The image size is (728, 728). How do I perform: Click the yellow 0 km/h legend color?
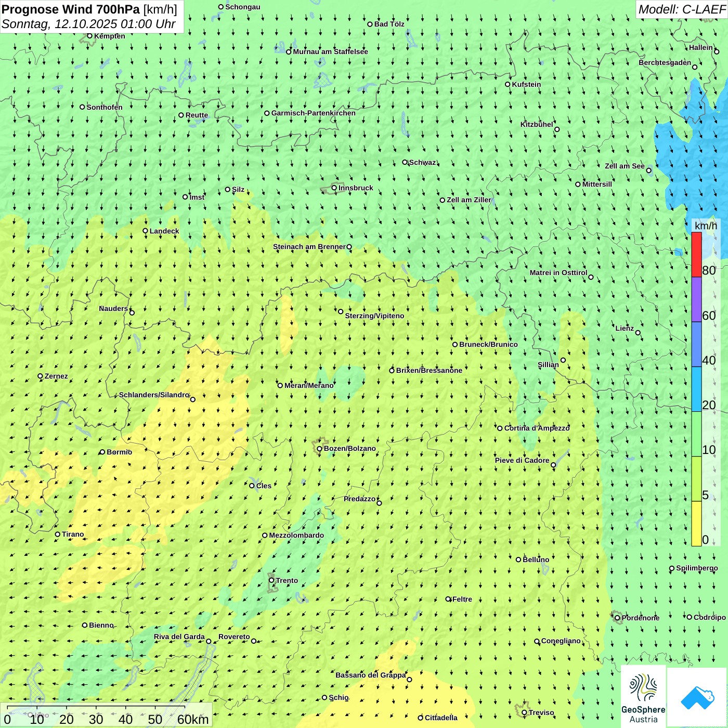coord(696,524)
